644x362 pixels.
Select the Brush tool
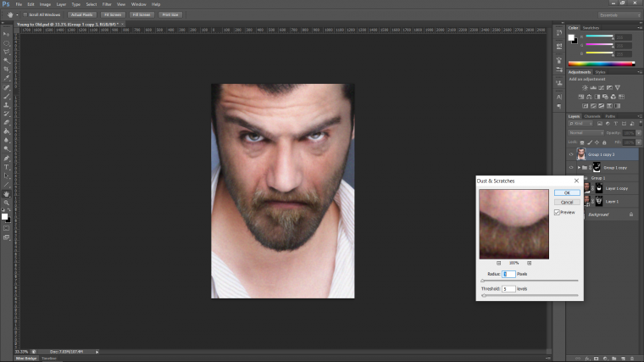(x=6, y=96)
